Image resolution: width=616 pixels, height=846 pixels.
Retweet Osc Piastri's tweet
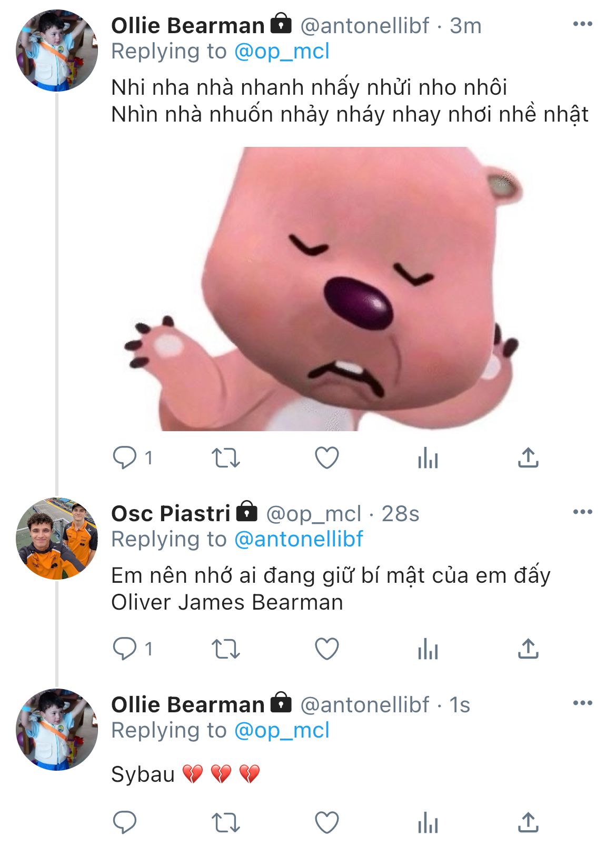pos(225,649)
